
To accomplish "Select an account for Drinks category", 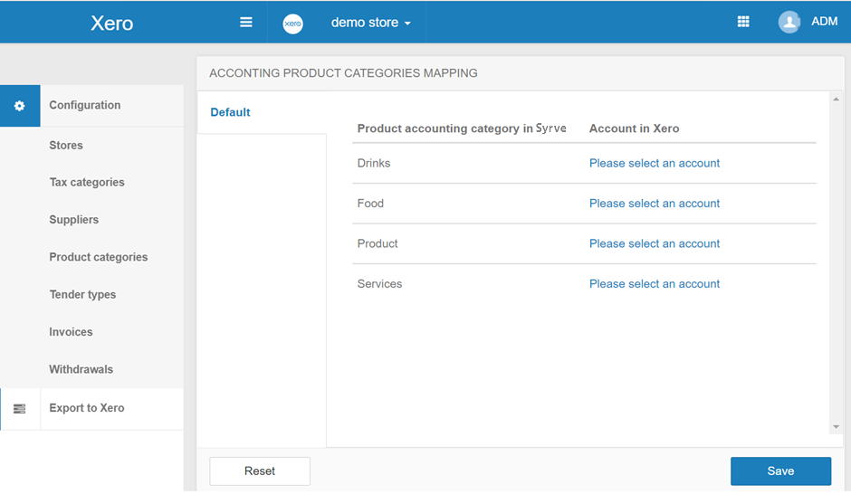I will coord(654,164).
